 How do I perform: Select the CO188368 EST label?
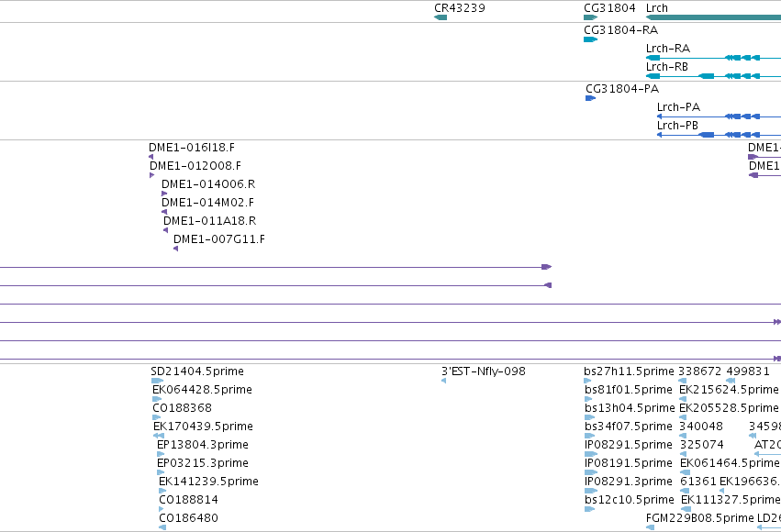183,408
